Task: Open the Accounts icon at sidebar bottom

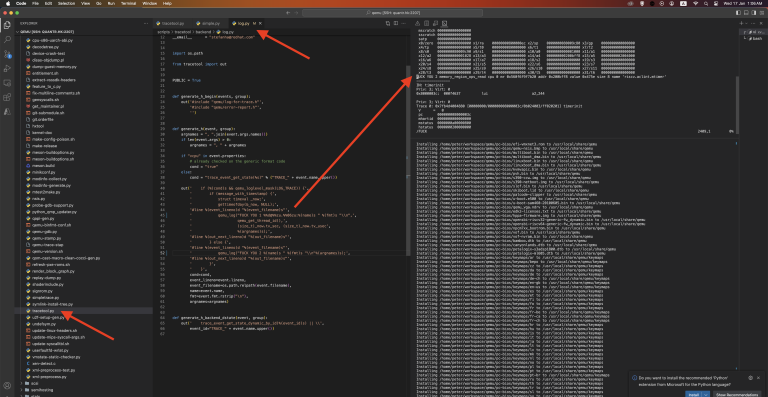Action: [7, 385]
